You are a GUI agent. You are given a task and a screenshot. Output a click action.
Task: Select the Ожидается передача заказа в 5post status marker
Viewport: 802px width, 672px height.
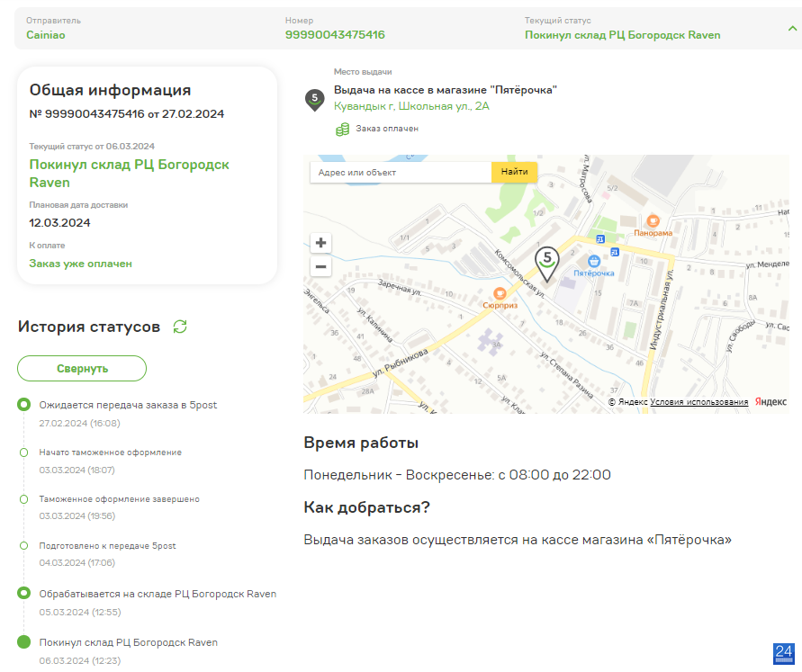23,405
